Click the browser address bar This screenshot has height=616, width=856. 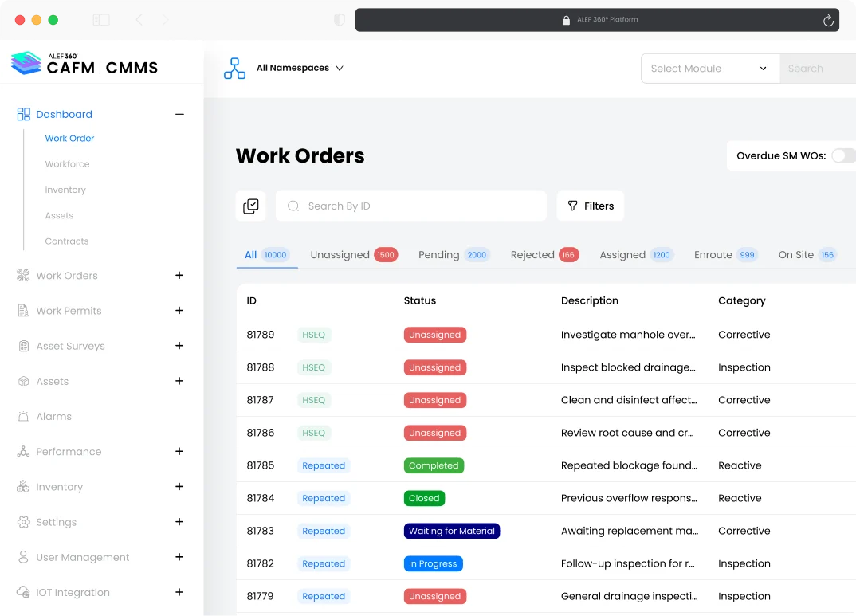point(597,20)
